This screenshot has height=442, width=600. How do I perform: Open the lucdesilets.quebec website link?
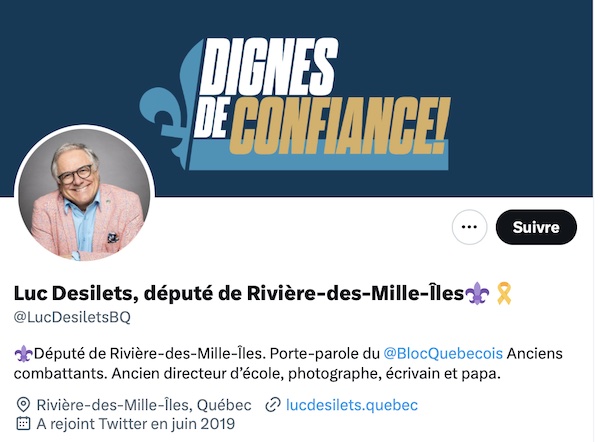[352, 405]
